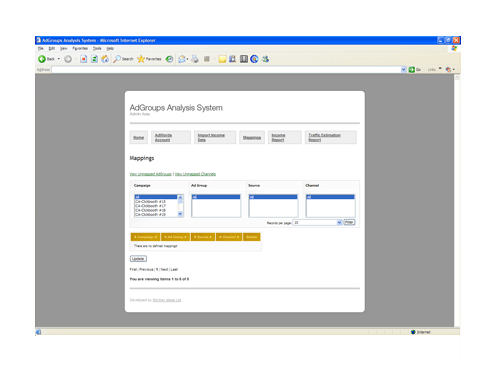The width and height of the screenshot is (500, 375).
Task: Open the Favorites star toolbar button
Action: (x=149, y=59)
